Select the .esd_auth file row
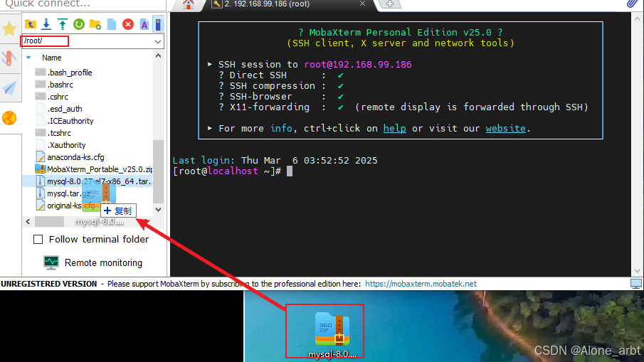 [x=88, y=109]
